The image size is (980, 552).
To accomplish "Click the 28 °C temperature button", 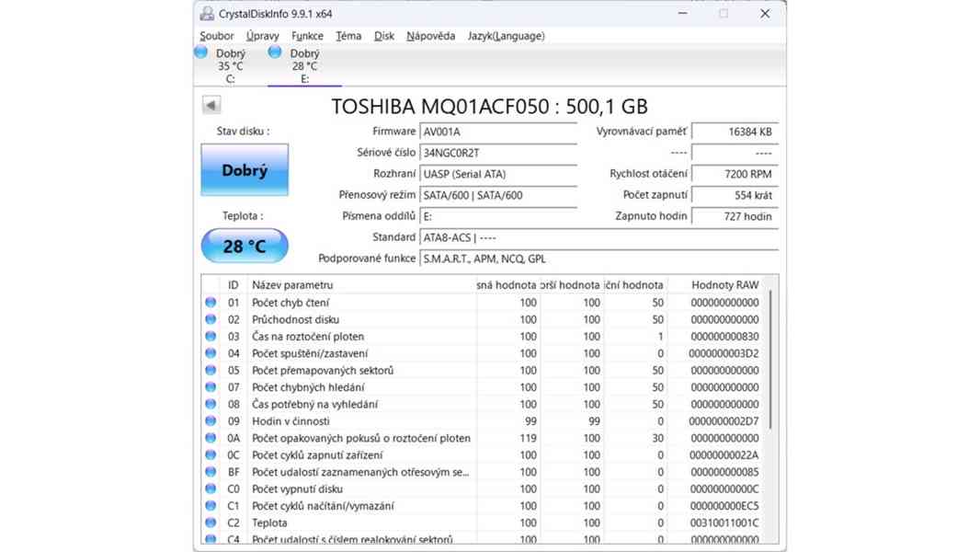I will (x=245, y=246).
